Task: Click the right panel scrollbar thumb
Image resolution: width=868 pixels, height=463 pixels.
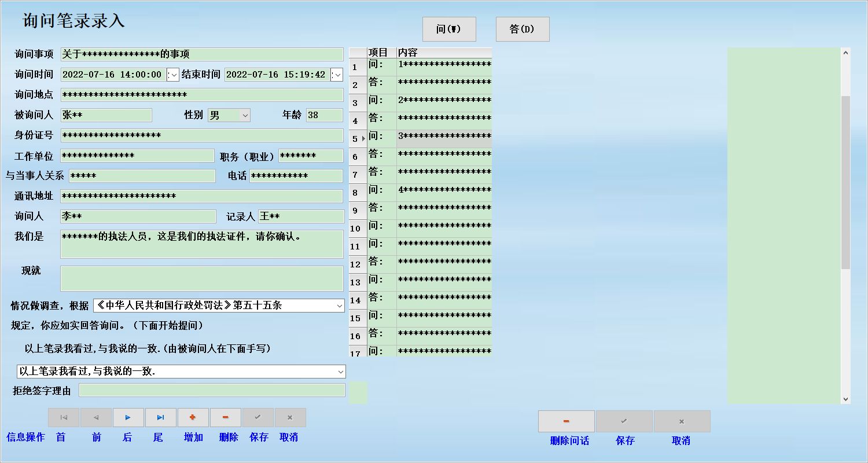Action: click(x=846, y=182)
